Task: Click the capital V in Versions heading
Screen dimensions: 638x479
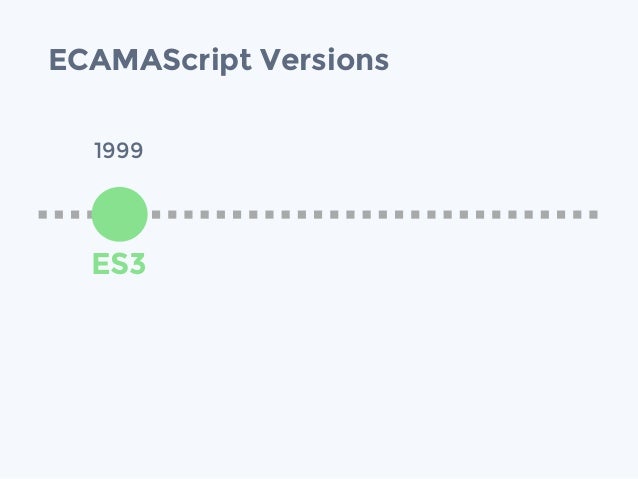Action: 272,60
